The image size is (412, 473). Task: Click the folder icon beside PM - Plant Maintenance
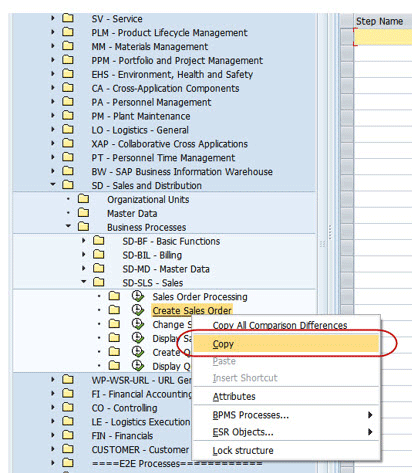(x=68, y=115)
